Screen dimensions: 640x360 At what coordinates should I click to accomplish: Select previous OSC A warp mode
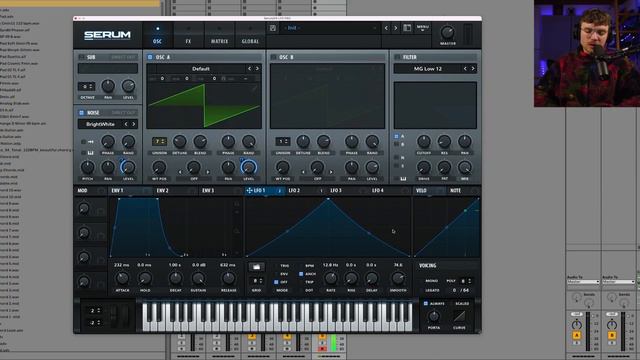(x=180, y=172)
